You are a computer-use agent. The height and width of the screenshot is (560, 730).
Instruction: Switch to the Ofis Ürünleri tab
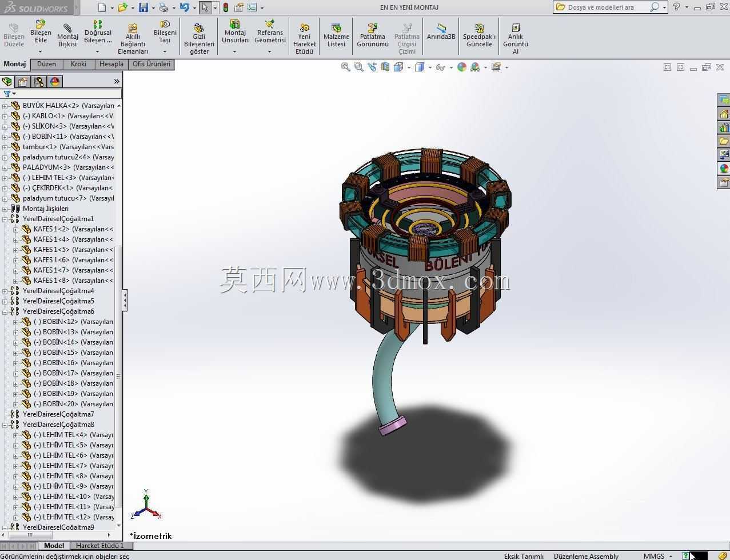[x=151, y=64]
